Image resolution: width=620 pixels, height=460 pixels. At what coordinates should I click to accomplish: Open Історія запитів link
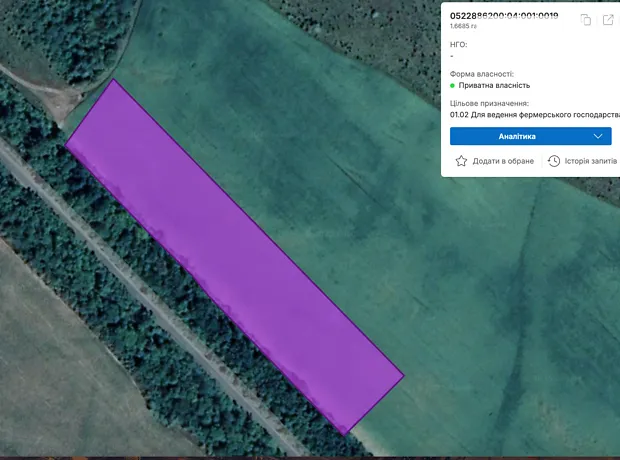tap(590, 161)
